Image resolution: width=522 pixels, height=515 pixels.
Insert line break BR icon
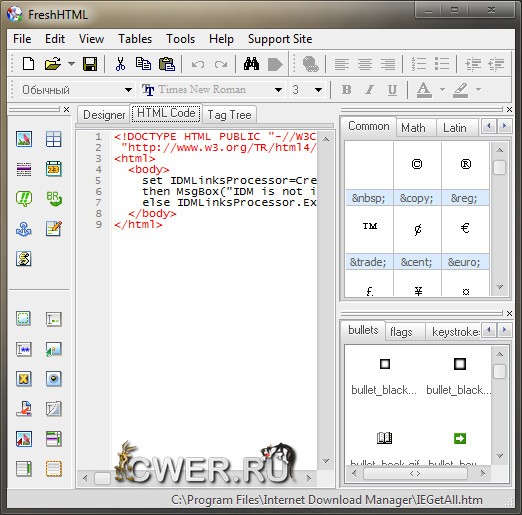click(x=54, y=199)
